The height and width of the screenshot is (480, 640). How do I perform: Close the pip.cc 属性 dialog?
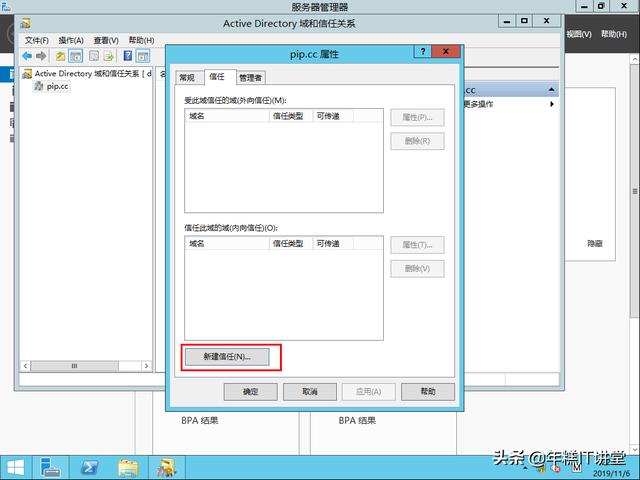[446, 51]
